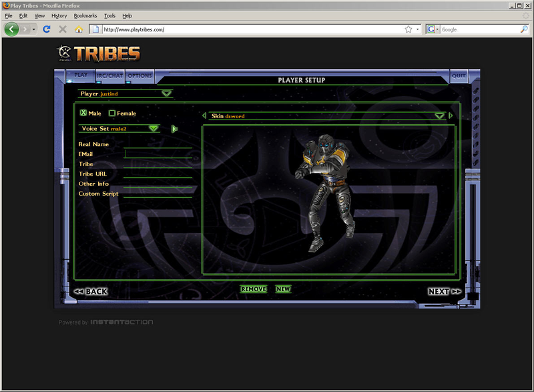Open the Voice Set male2 dropdown

point(119,128)
